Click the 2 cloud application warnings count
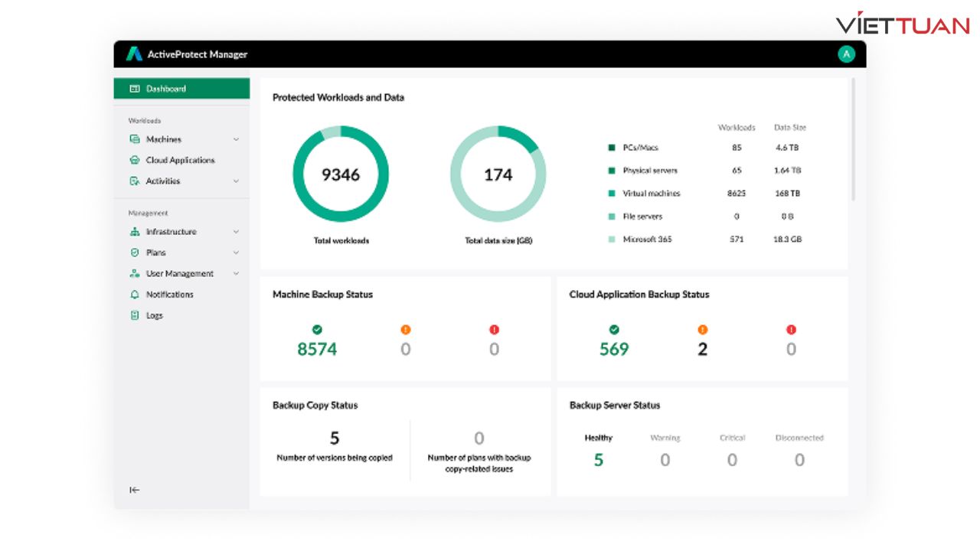The image size is (980, 551). coord(703,350)
